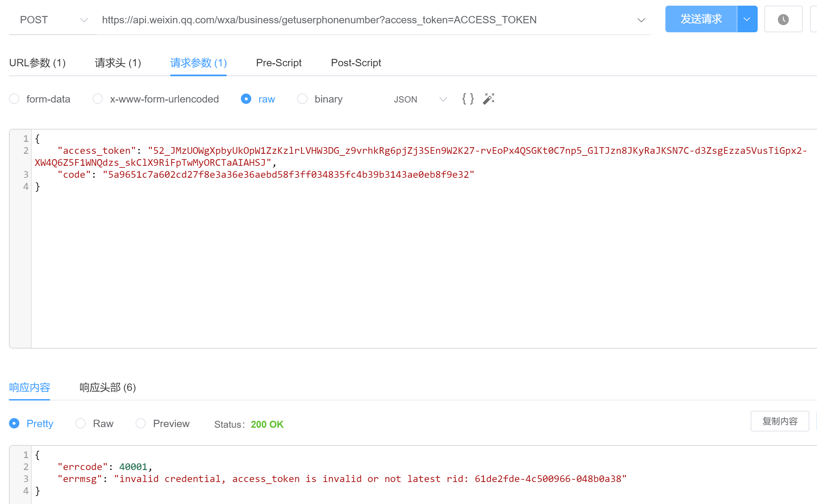Switch to the 请求头 (1) tab
This screenshot has width=817, height=504.
point(118,63)
